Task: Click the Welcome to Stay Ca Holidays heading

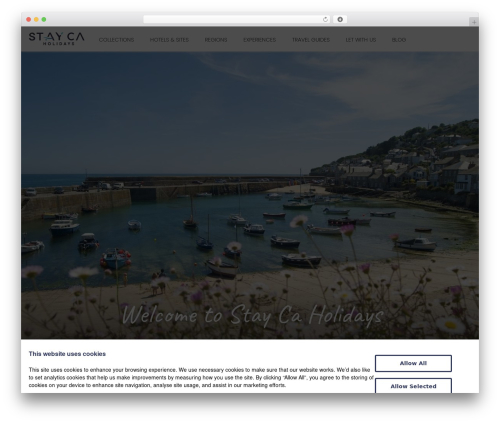Action: point(253,315)
